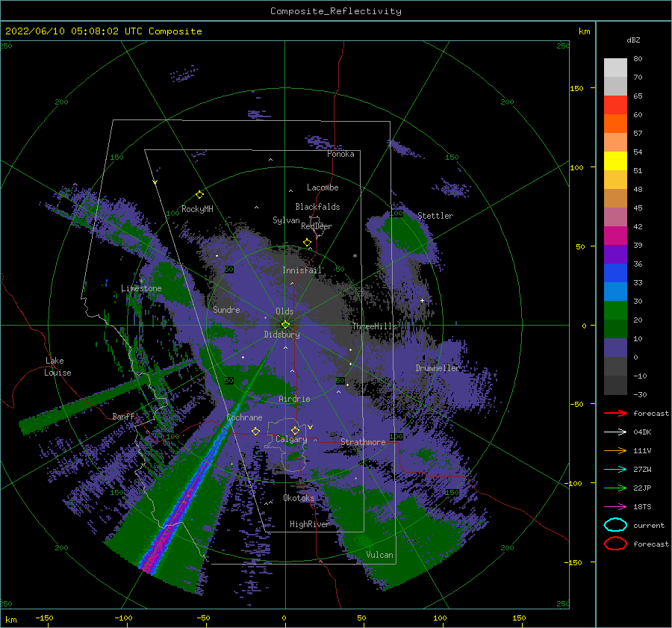Image resolution: width=672 pixels, height=628 pixels.
Task: Click the 80 dBZ scale value
Action: [x=638, y=58]
